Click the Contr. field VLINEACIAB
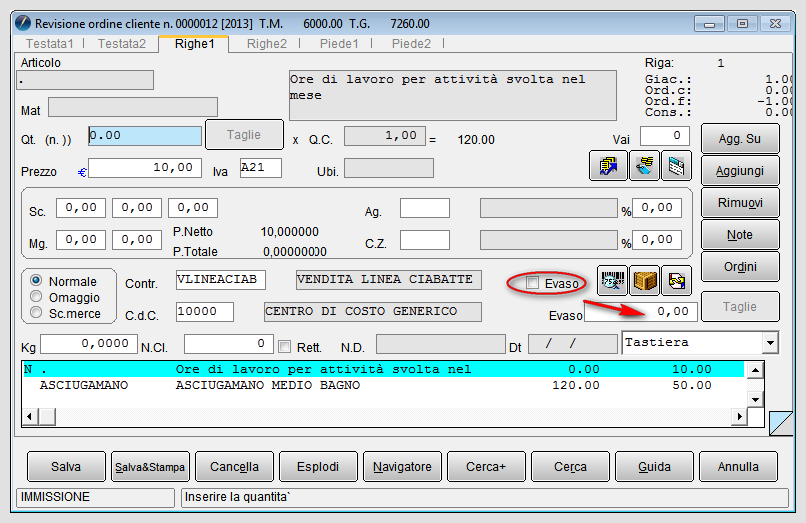The image size is (806, 523). (x=221, y=280)
